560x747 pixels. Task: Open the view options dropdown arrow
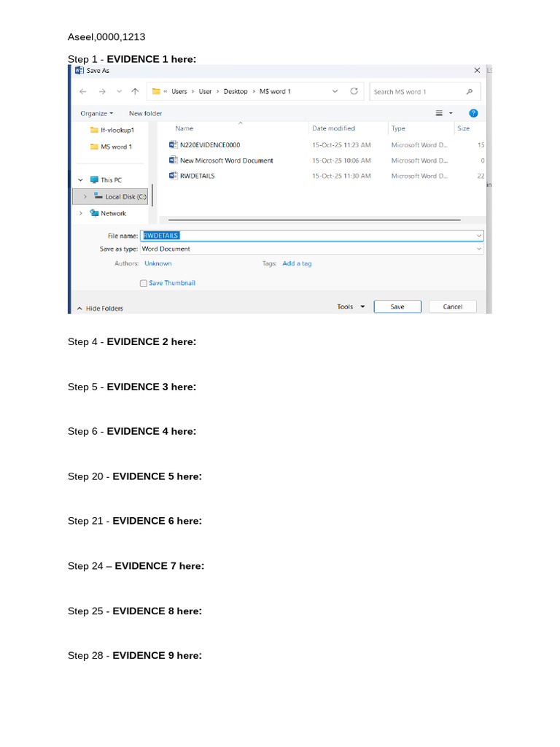pos(451,113)
